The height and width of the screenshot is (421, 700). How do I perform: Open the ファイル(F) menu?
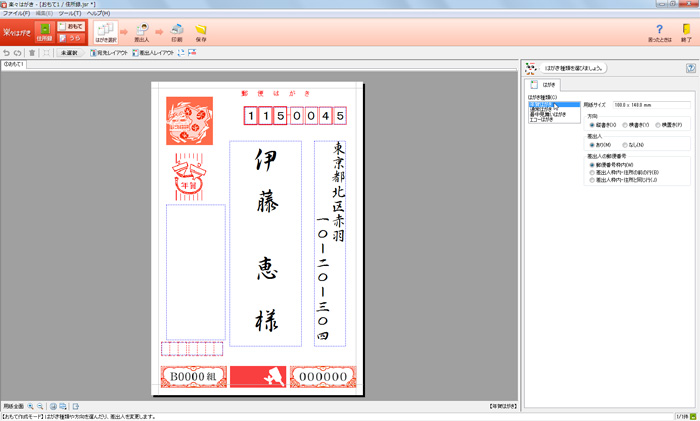pos(17,13)
